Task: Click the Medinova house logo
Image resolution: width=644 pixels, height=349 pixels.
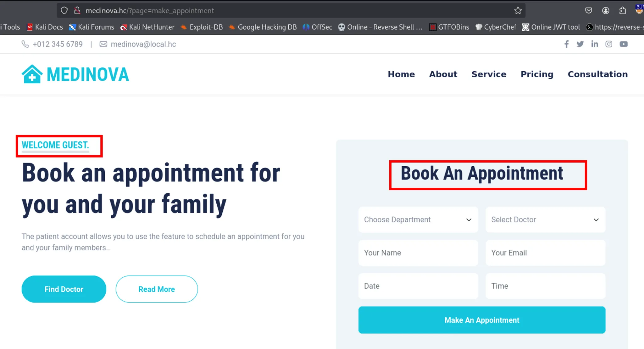Action: [32, 74]
